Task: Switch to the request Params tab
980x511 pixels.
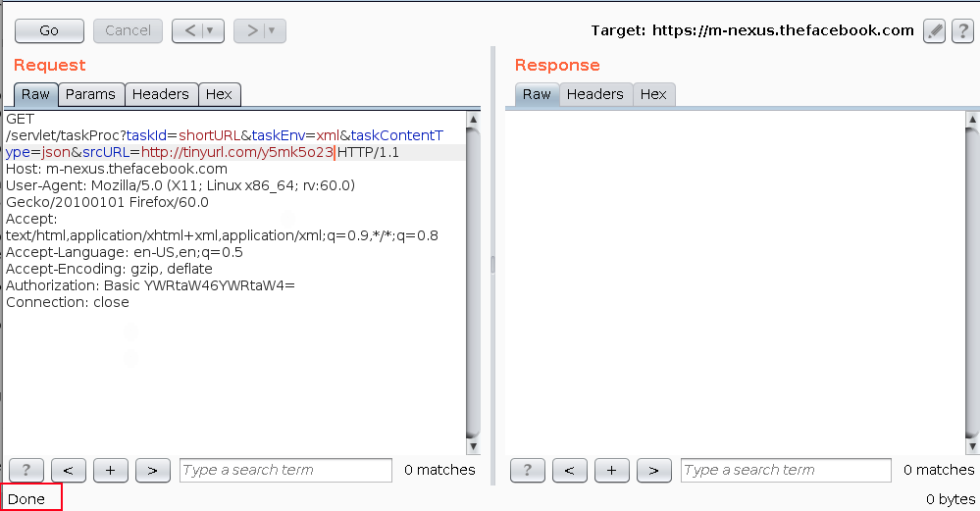Action: (90, 94)
